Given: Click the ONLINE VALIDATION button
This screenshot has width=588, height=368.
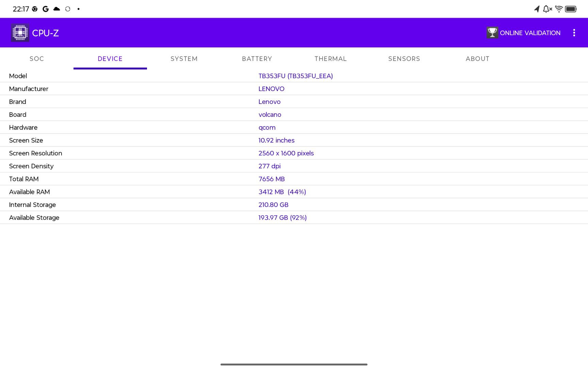Looking at the screenshot, I should (523, 33).
